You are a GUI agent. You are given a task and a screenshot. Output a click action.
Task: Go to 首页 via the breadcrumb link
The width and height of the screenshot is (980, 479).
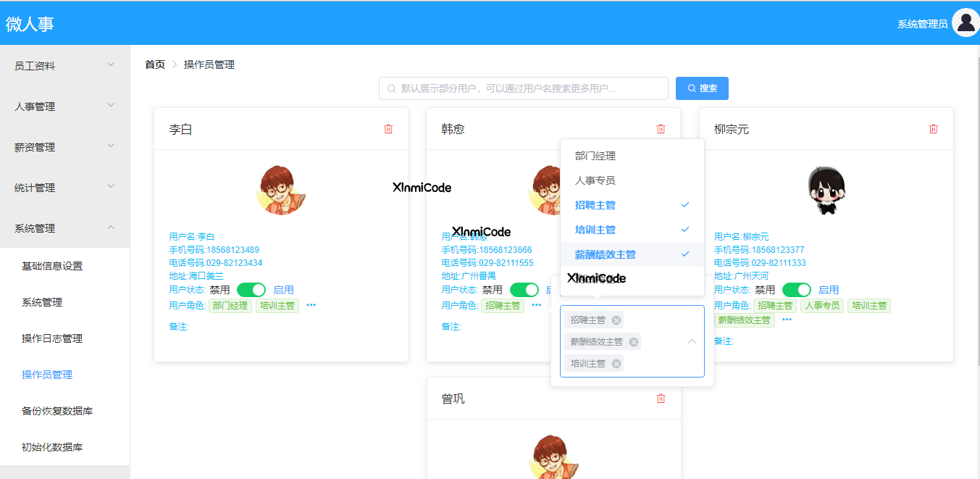154,64
